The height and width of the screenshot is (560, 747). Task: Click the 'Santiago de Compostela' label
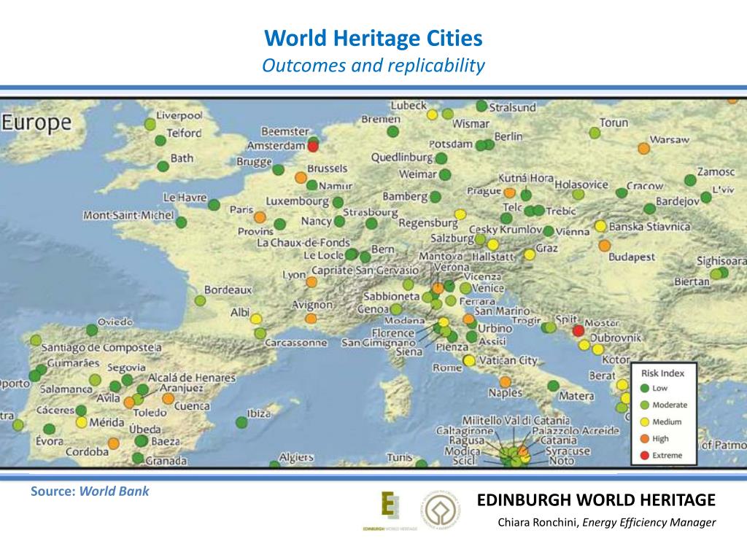tap(101, 348)
